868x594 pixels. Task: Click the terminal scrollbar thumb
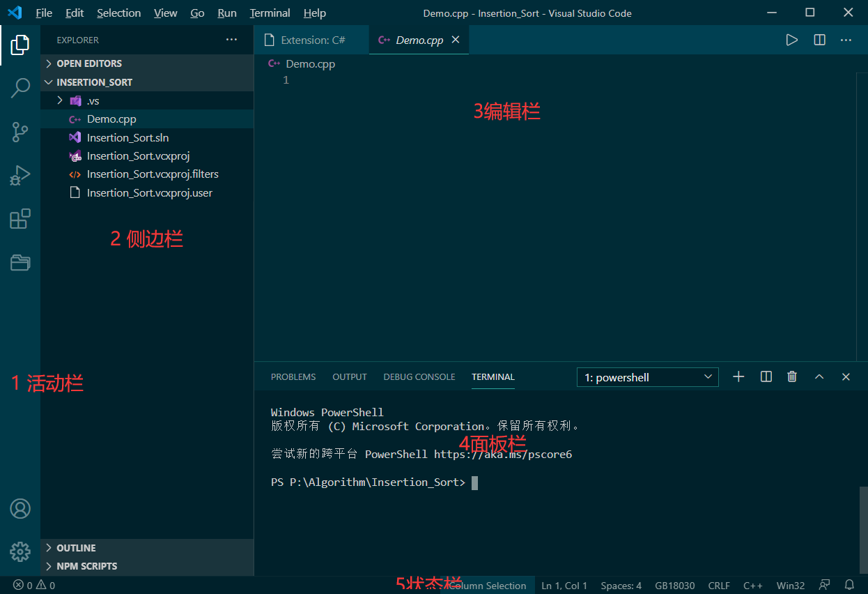point(863,531)
